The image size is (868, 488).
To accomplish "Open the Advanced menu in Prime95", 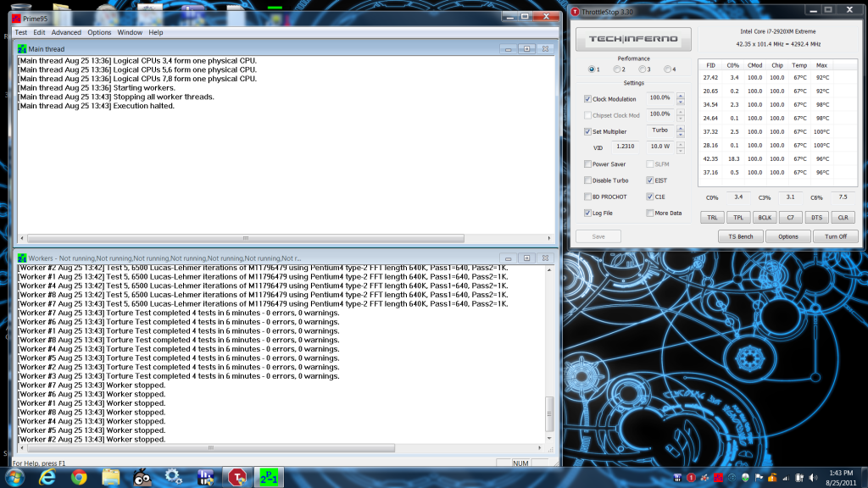I will click(x=66, y=33).
